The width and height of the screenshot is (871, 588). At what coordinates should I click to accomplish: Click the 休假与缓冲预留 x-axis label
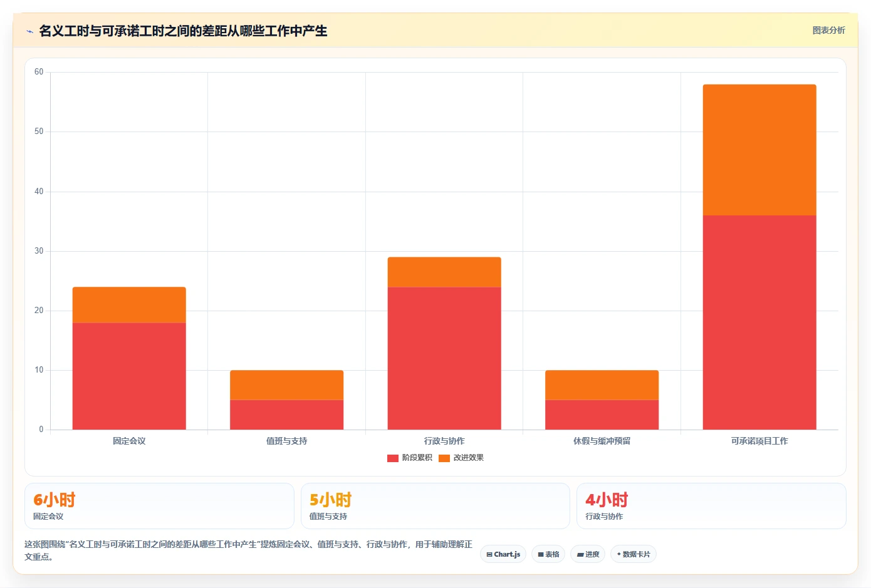coord(602,441)
